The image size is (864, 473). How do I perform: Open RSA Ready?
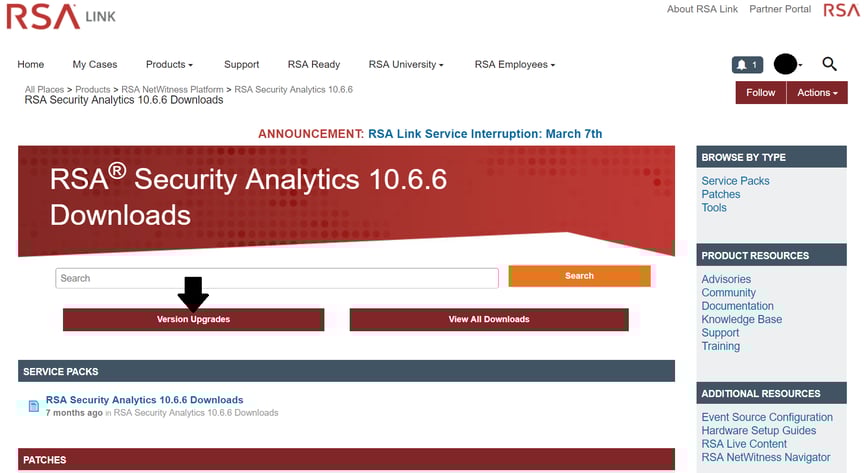[314, 64]
